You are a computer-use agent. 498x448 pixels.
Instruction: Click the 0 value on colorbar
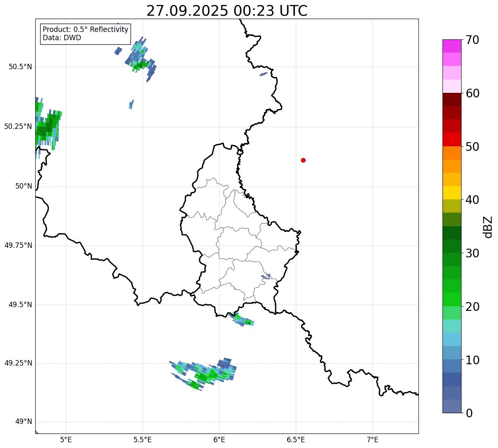(x=469, y=413)
